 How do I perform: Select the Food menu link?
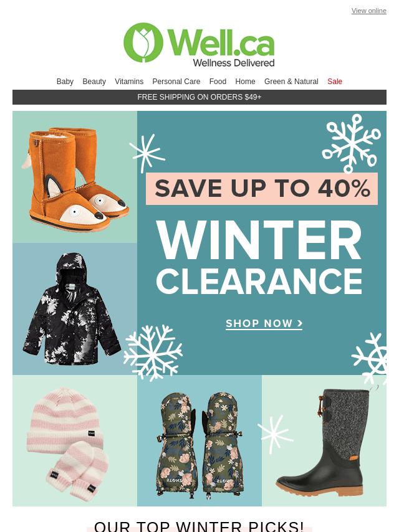coord(218,82)
